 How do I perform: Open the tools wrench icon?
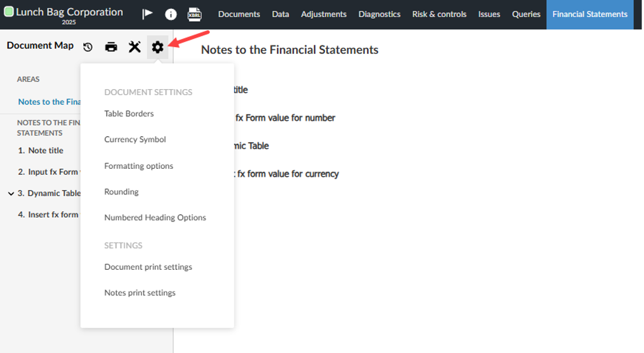134,47
